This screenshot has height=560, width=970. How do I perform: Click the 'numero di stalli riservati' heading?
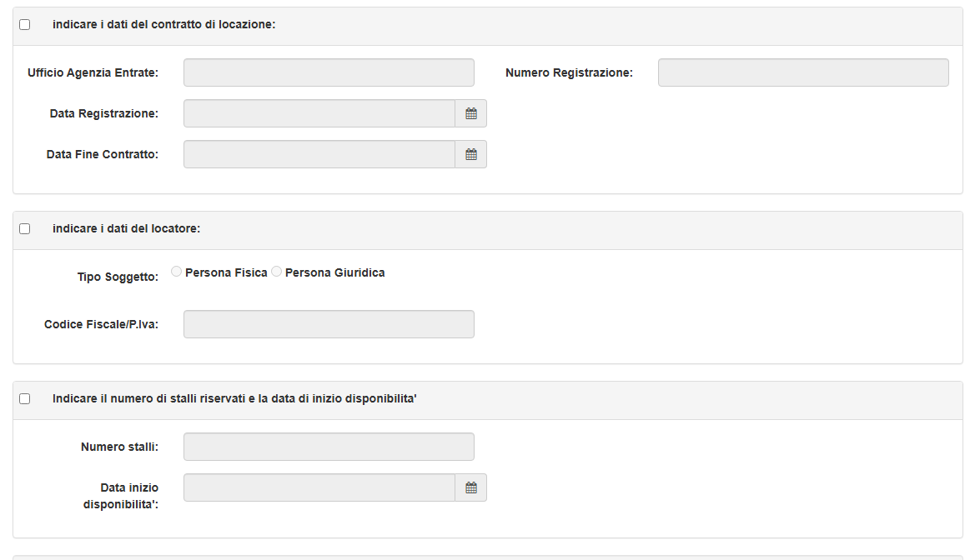click(234, 399)
